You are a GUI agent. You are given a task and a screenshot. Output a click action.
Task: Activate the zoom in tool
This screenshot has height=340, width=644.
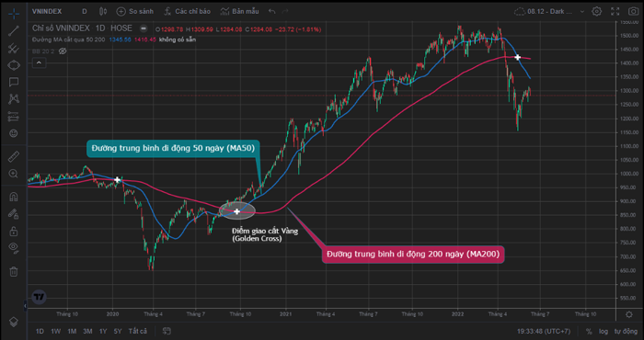pyautogui.click(x=14, y=174)
